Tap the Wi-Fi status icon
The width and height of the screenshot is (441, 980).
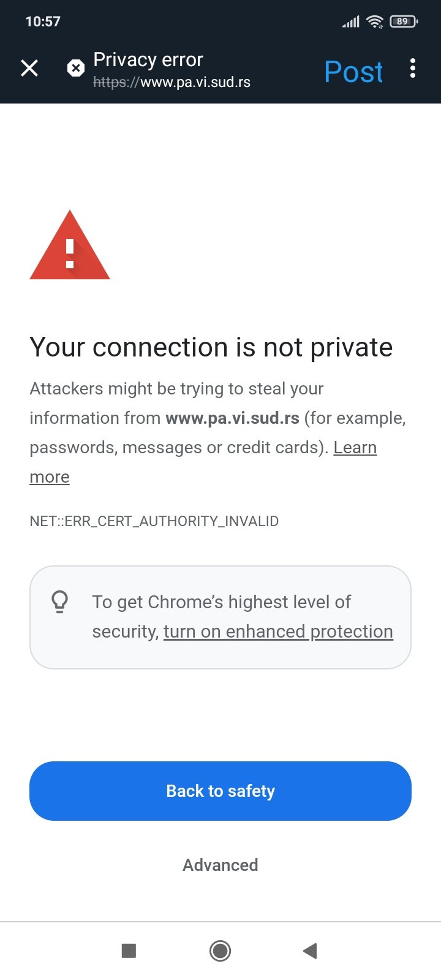coord(374,21)
